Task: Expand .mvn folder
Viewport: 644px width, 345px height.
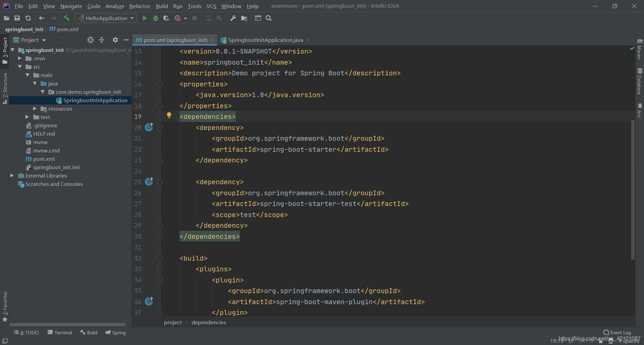Action: [x=20, y=58]
